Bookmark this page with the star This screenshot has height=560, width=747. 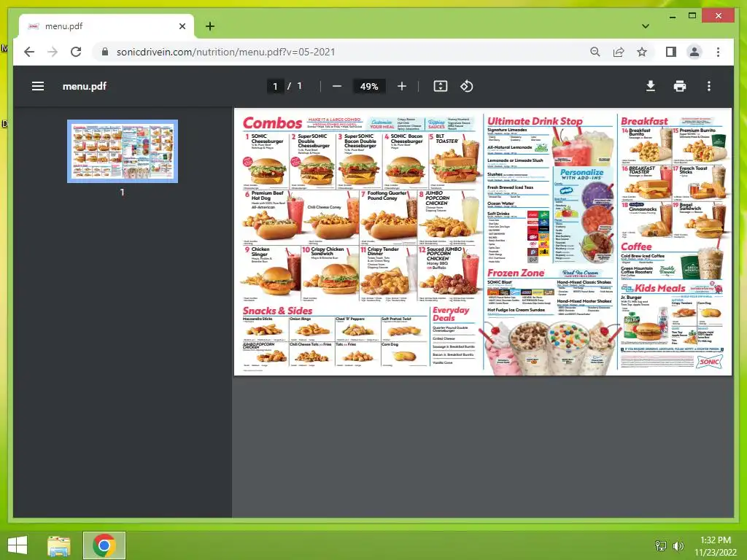[642, 52]
